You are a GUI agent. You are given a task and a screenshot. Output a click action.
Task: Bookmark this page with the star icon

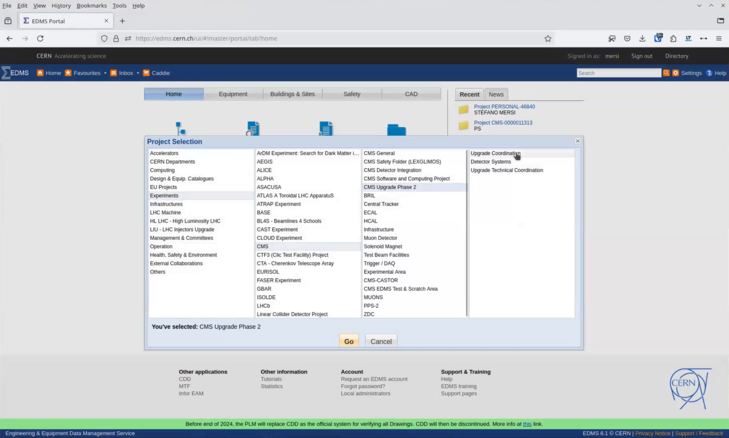548,39
